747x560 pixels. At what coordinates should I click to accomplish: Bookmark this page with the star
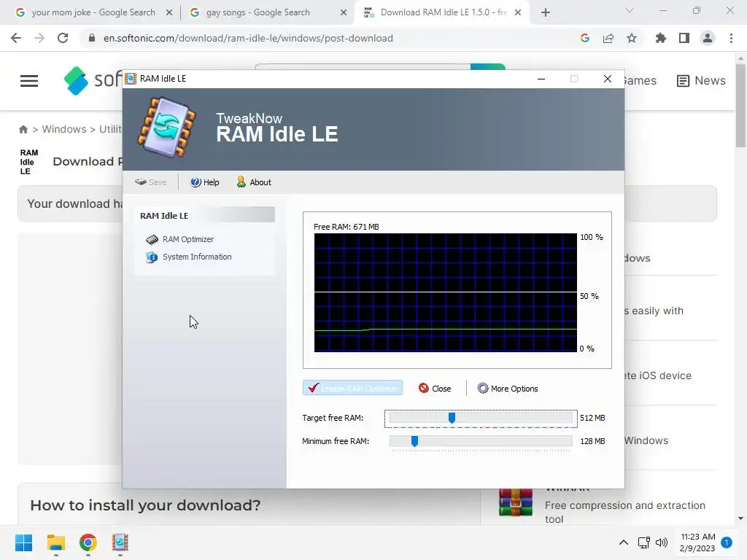click(x=632, y=38)
